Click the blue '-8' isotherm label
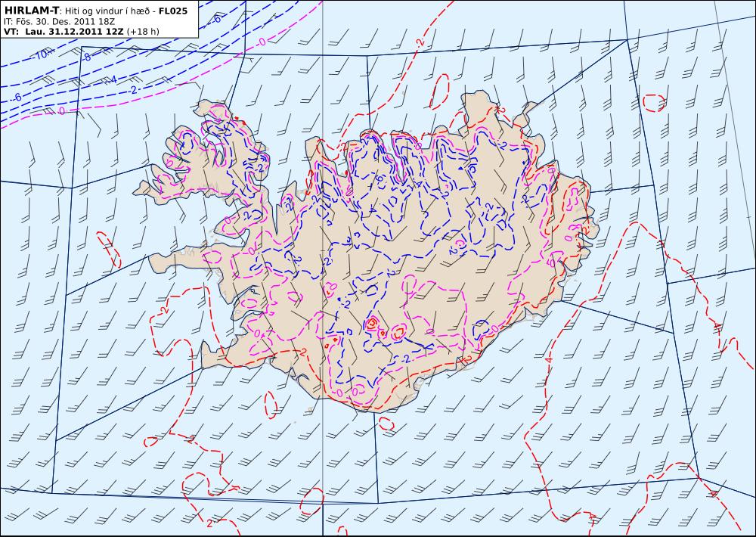The image size is (756, 537). tap(86, 57)
